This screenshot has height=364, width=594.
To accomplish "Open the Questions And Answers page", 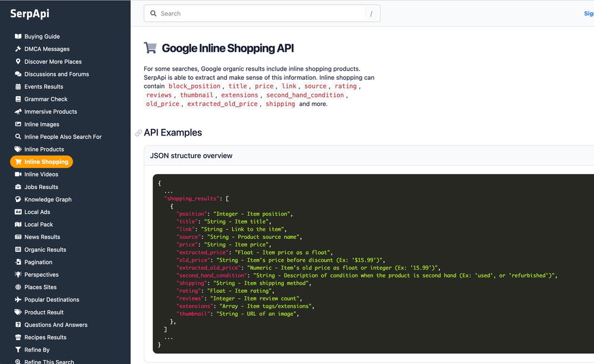I will [55, 324].
